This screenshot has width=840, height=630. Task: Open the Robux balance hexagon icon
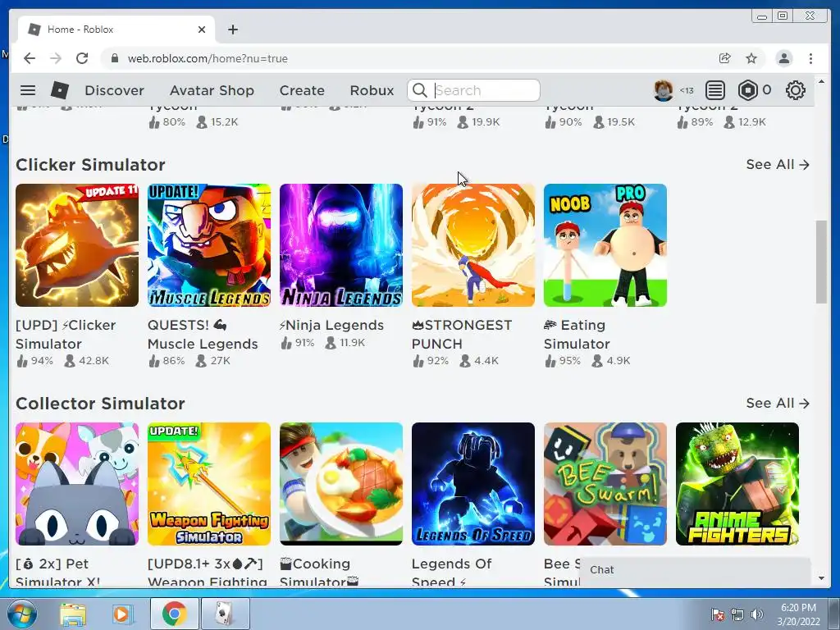tap(747, 90)
